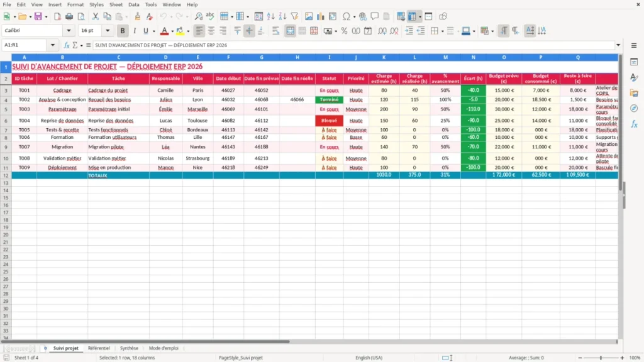This screenshot has width=644, height=362.
Task: Open the Sum function dropdown arrow
Action: 81,45
